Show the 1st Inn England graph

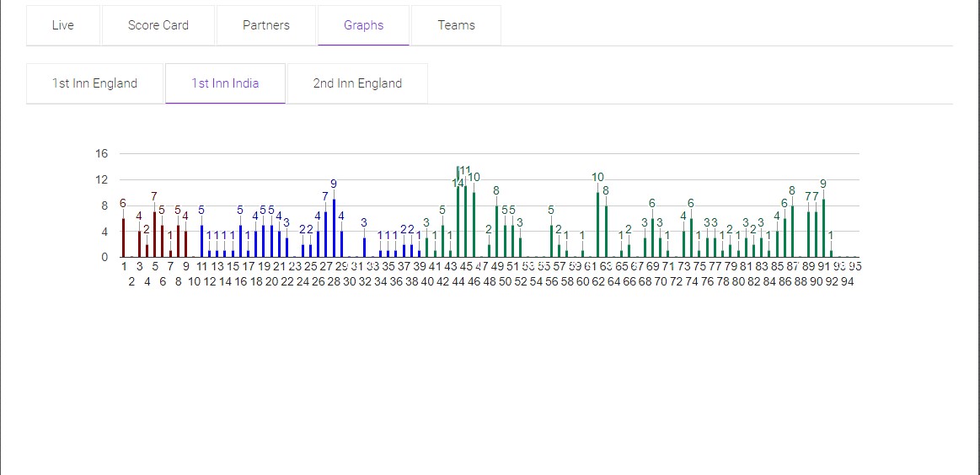tap(94, 83)
